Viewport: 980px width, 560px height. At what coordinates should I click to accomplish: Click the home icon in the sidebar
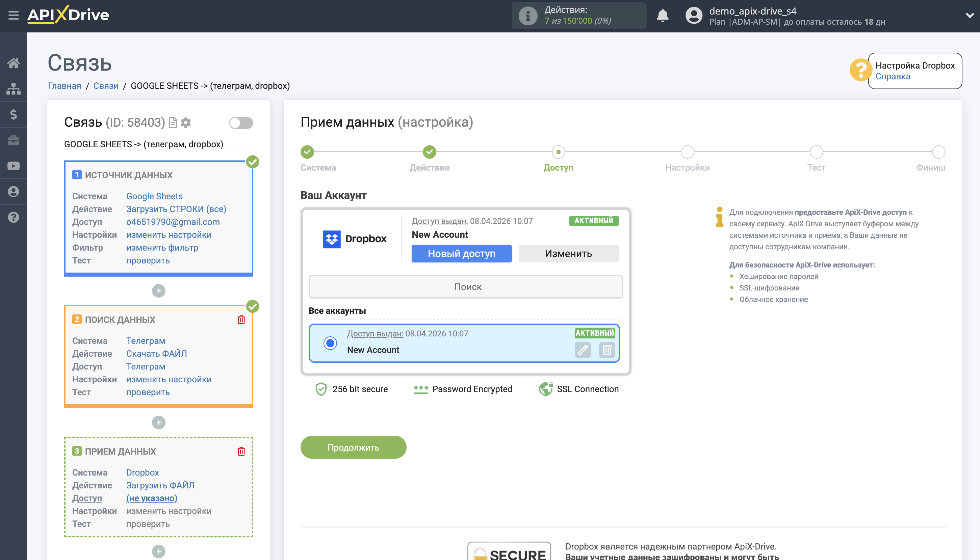(x=14, y=63)
